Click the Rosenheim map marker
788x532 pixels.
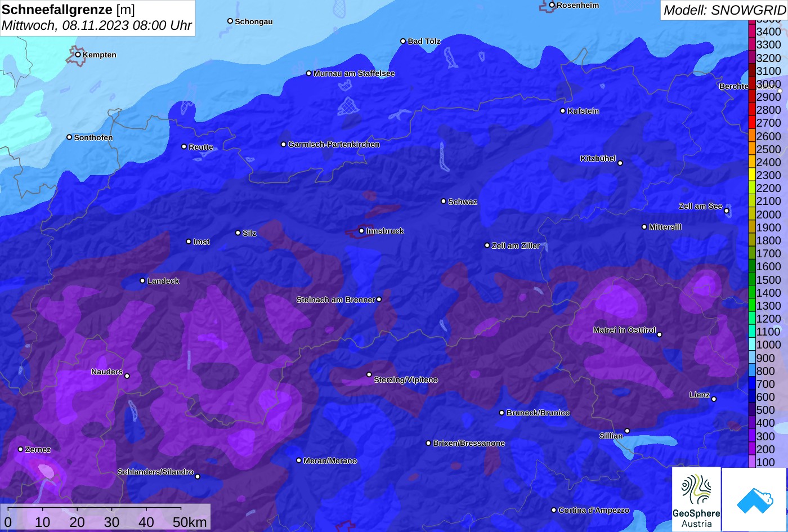552,5
